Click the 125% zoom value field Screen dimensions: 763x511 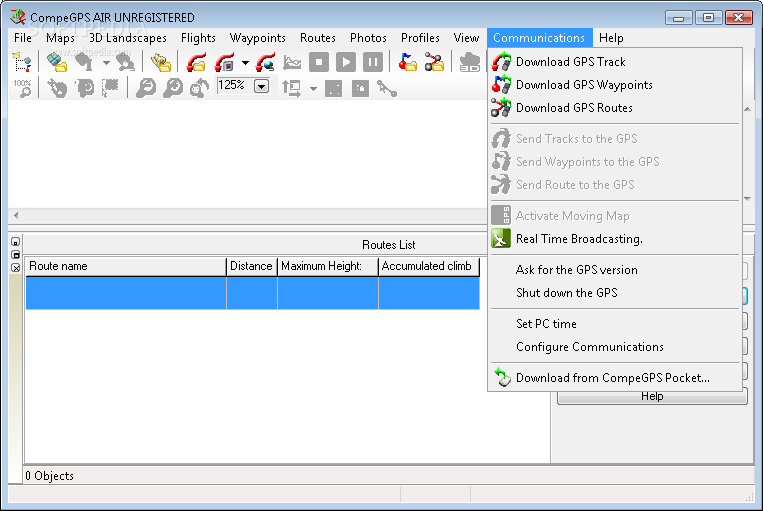(x=235, y=86)
